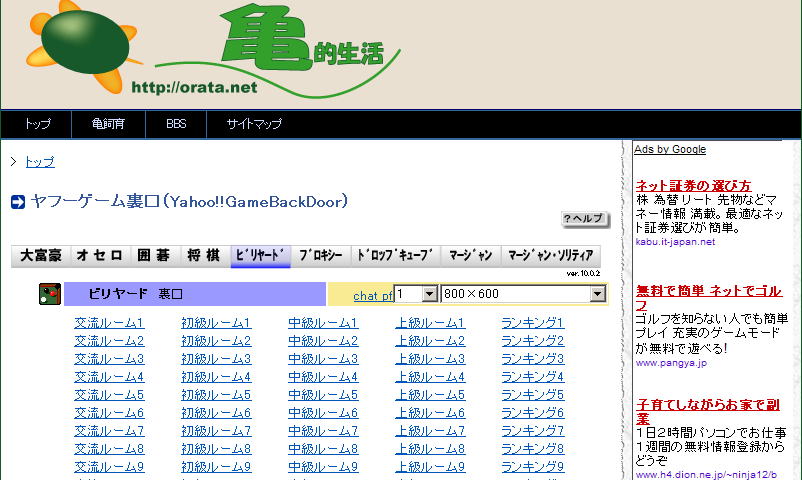Image resolution: width=802 pixels, height=480 pixels.
Task: Switch to the マージャン・ソリティア tab
Action: point(550,256)
